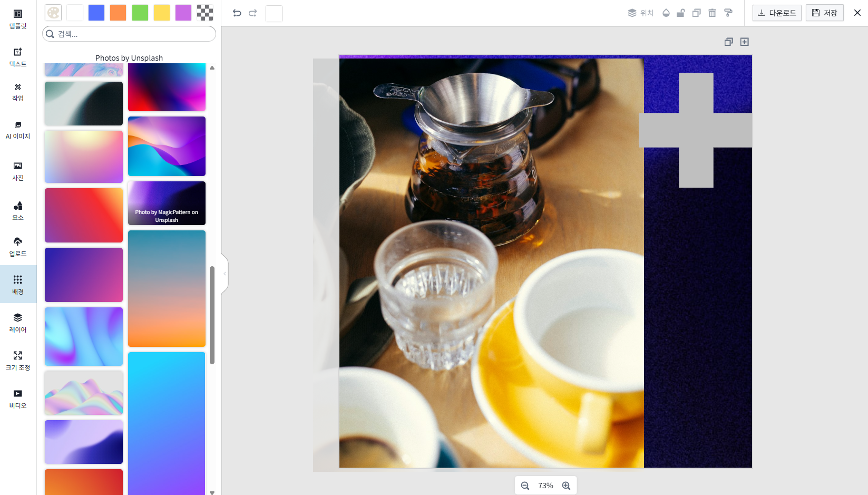Click the trash delete icon in toolbar

712,13
